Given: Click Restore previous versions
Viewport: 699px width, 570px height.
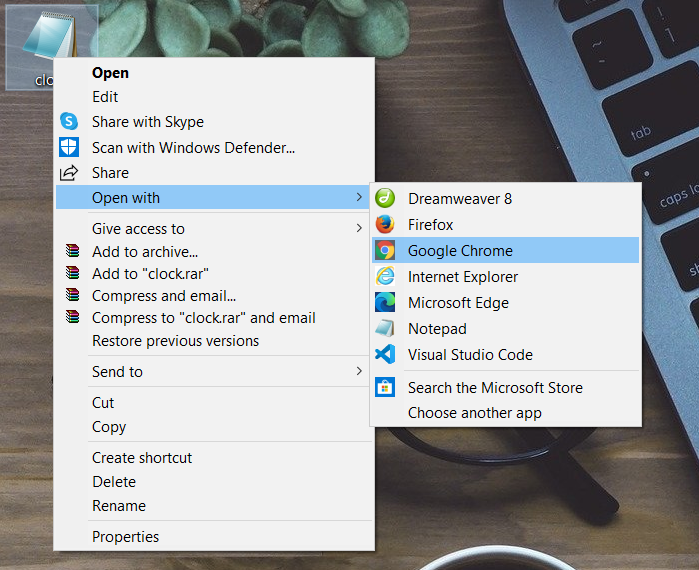Looking at the screenshot, I should click(x=214, y=340).
